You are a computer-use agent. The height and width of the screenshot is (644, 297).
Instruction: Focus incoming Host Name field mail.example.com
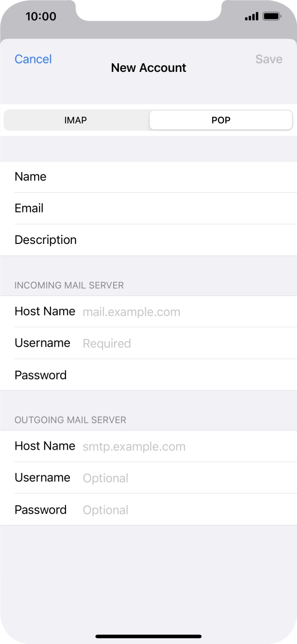tap(148, 311)
